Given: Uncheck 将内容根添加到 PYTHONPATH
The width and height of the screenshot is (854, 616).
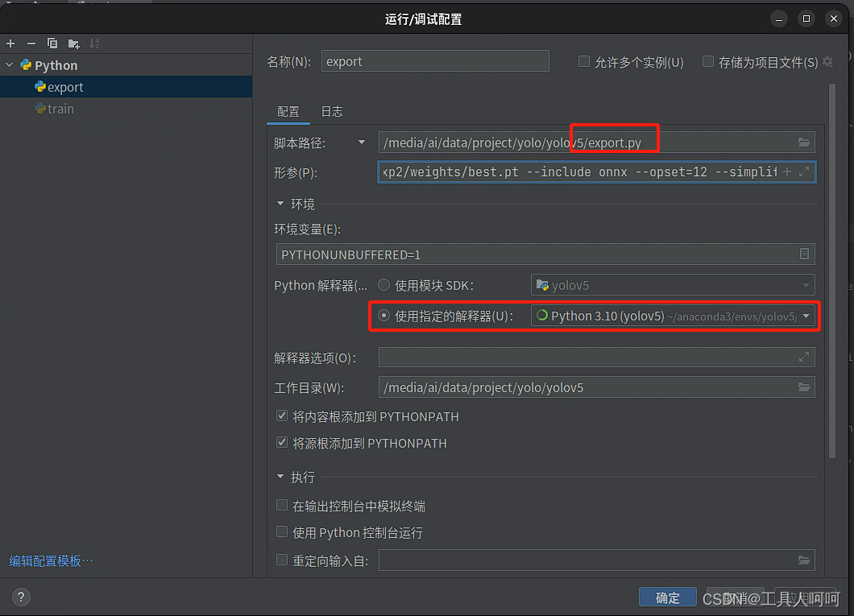Looking at the screenshot, I should coord(282,416).
